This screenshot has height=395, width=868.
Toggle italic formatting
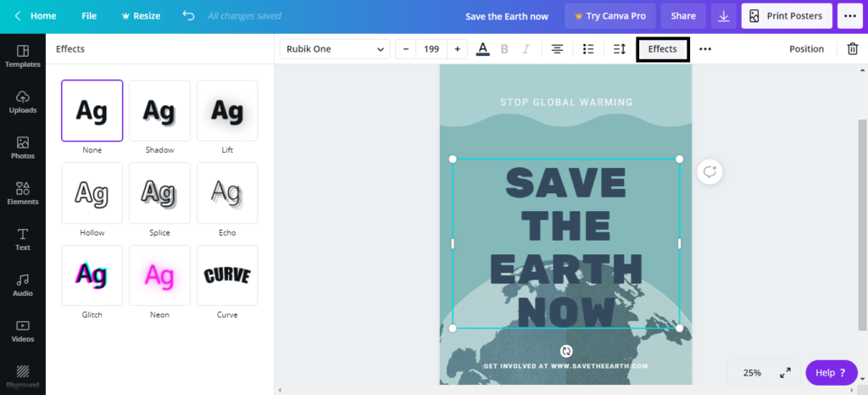[526, 49]
